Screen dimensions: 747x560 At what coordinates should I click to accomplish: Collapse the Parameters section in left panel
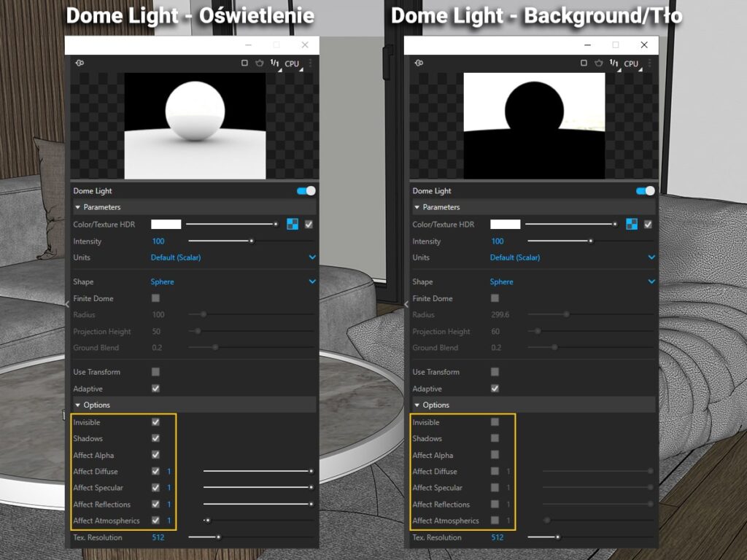(78, 208)
